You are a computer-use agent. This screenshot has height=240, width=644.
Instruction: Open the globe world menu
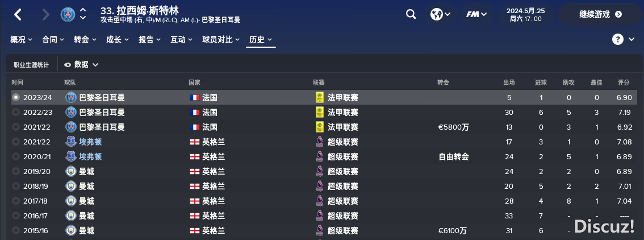pos(440,14)
